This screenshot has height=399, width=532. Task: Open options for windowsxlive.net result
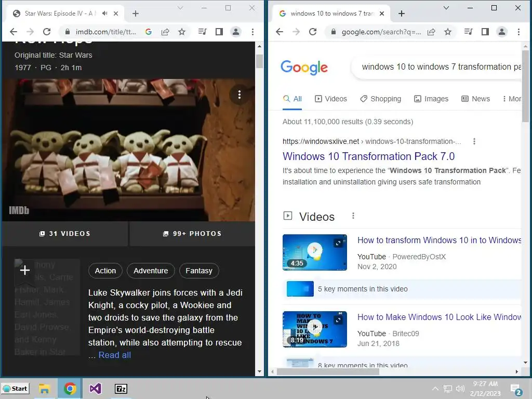[474, 141]
